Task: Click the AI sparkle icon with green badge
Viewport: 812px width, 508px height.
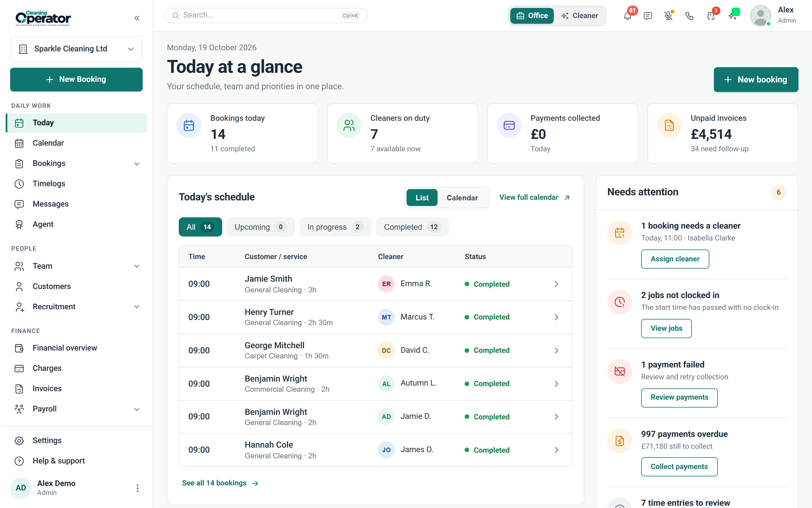Action: (x=732, y=16)
